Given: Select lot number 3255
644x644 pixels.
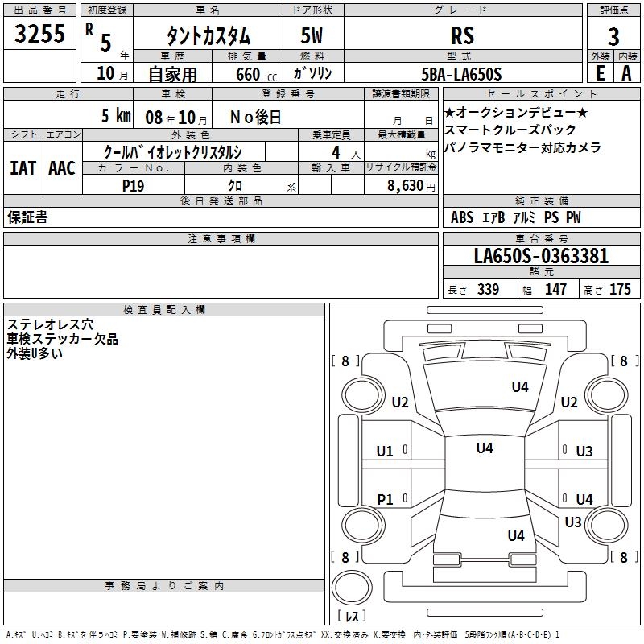Looking at the screenshot, I should (39, 33).
